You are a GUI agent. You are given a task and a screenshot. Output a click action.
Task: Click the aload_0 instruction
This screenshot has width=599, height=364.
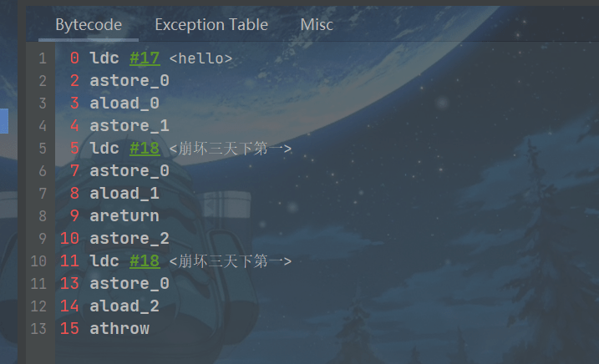[124, 104]
